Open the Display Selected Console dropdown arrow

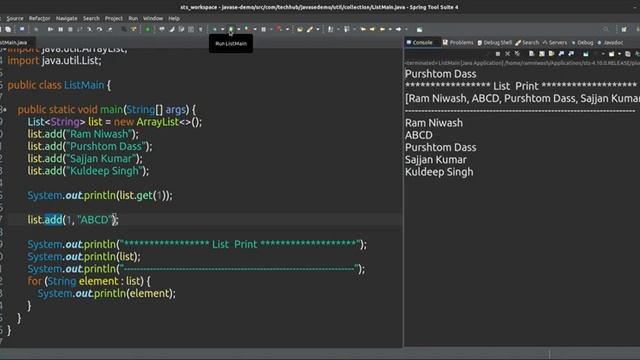coord(603,54)
